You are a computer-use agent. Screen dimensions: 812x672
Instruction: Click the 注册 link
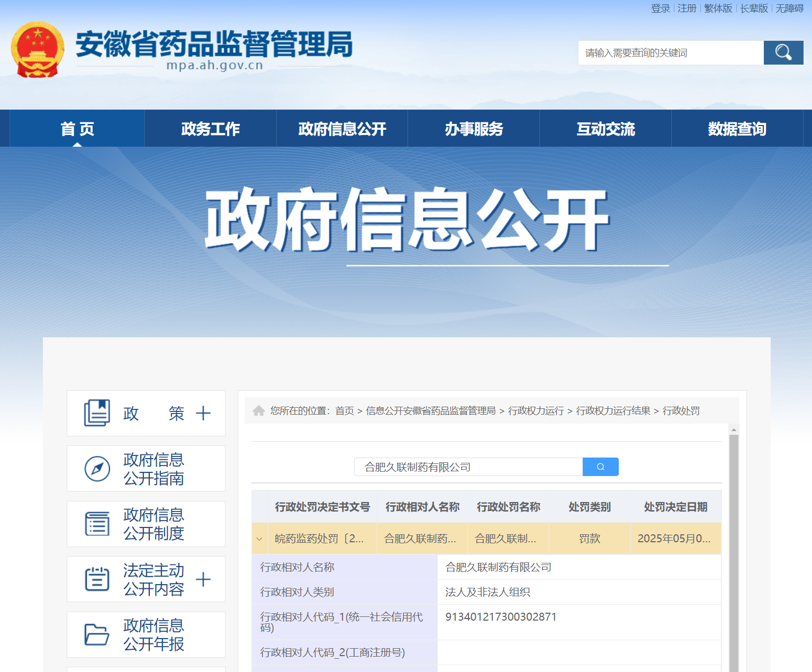point(687,8)
